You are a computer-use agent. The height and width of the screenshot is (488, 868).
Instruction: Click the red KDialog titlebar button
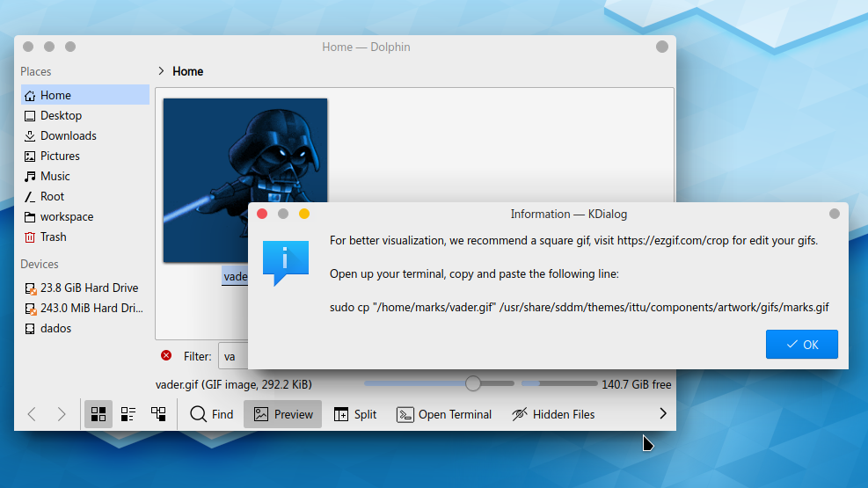(x=262, y=214)
